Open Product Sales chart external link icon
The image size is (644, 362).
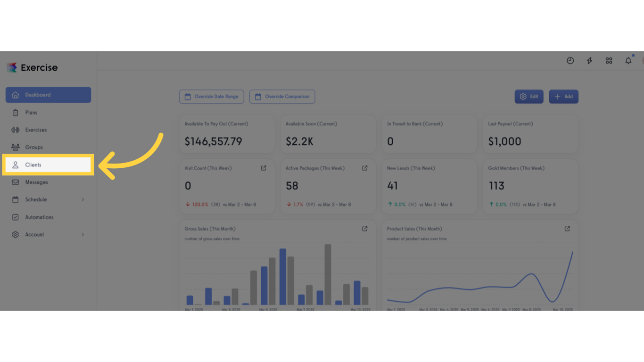(567, 229)
